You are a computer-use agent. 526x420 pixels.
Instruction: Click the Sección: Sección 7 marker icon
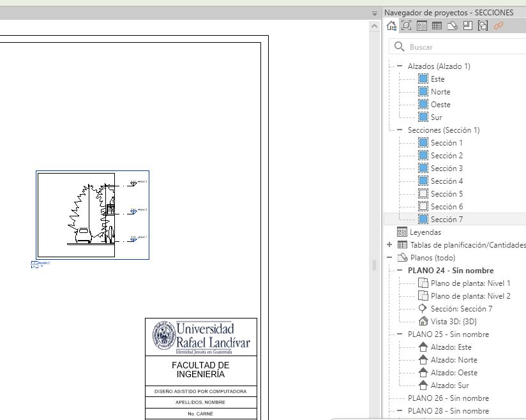(423, 308)
